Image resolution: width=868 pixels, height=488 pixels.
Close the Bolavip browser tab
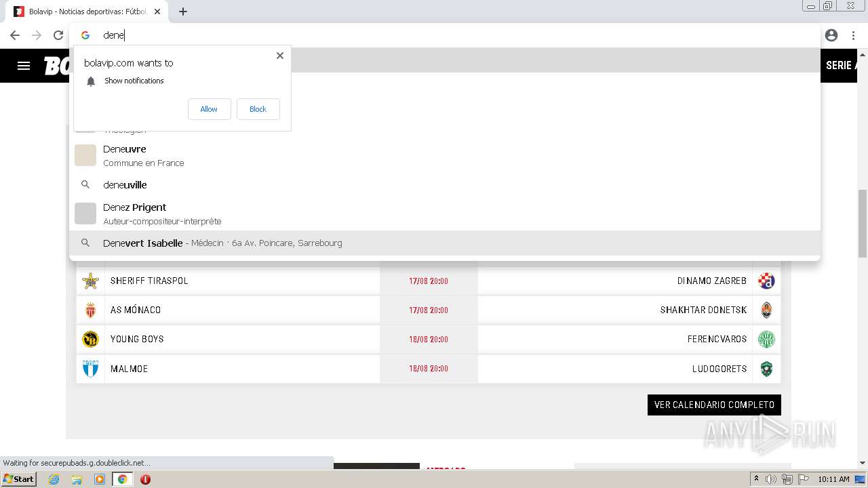click(158, 12)
